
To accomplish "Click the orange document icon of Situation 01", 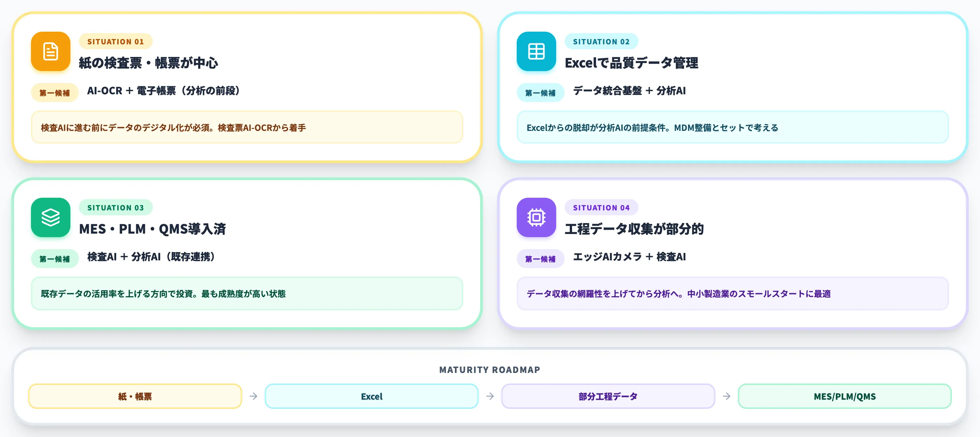I will pos(51,51).
